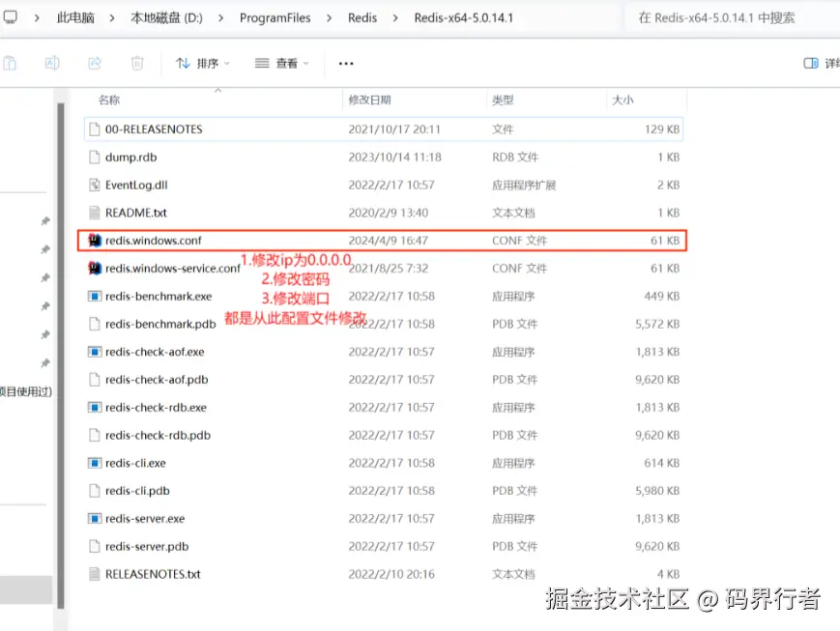Select redis-check-aof.pdb file icon
The height and width of the screenshot is (631, 840).
(95, 379)
